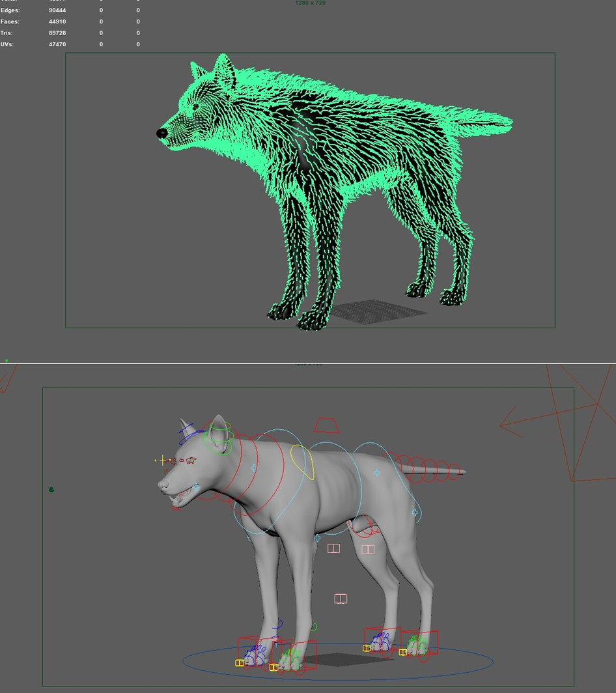Click the lowest pink box control between the legs
Viewport: 616px width, 693px height.
(x=341, y=599)
